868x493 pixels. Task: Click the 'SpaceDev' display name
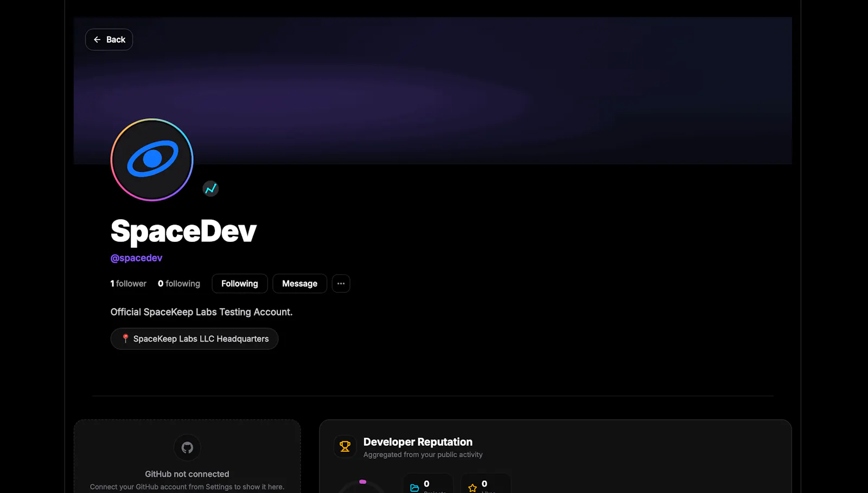tap(183, 232)
